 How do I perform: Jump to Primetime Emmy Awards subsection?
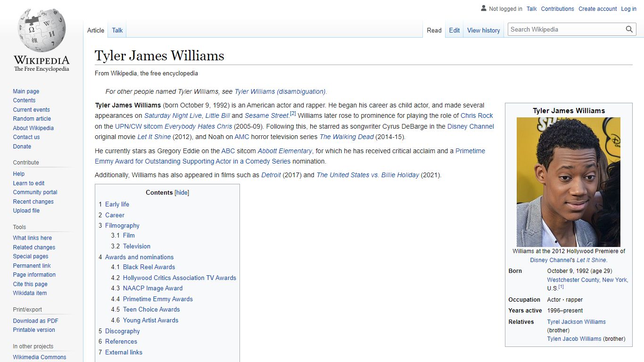coord(158,299)
